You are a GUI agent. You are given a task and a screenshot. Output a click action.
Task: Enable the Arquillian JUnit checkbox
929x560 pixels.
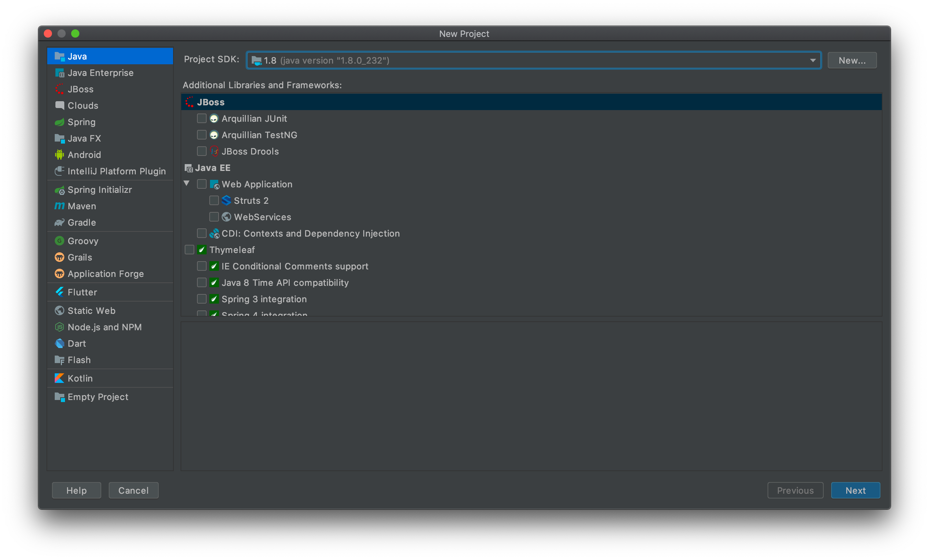pos(202,119)
